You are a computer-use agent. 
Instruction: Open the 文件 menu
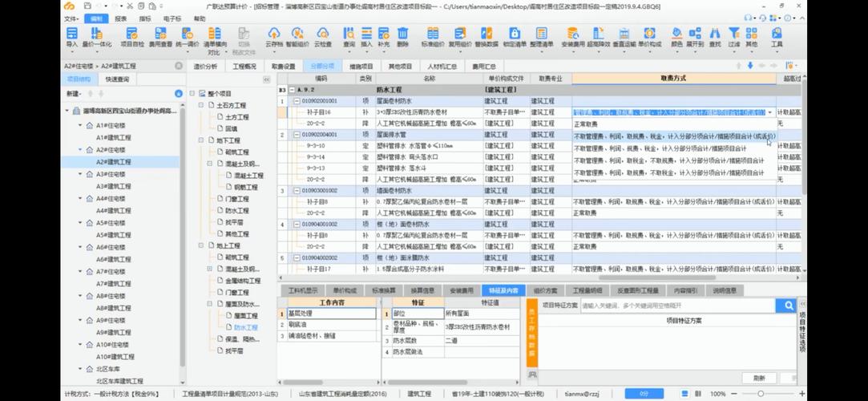pyautogui.click(x=71, y=18)
